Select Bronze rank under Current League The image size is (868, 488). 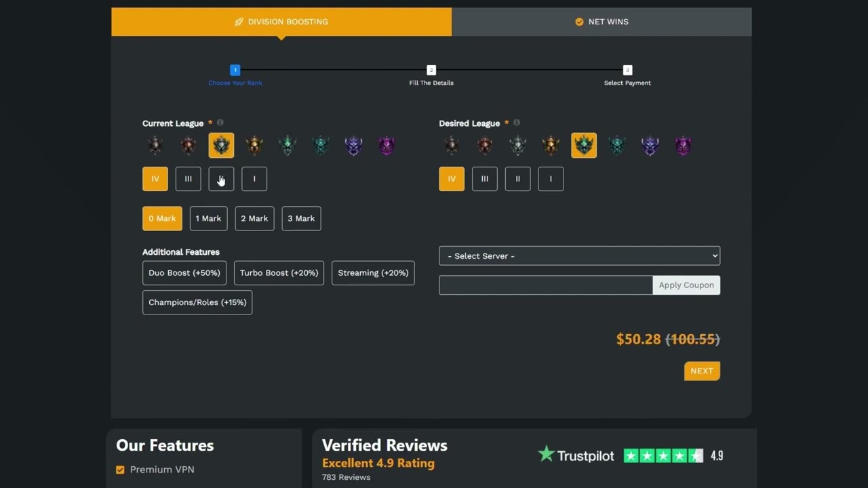point(189,146)
